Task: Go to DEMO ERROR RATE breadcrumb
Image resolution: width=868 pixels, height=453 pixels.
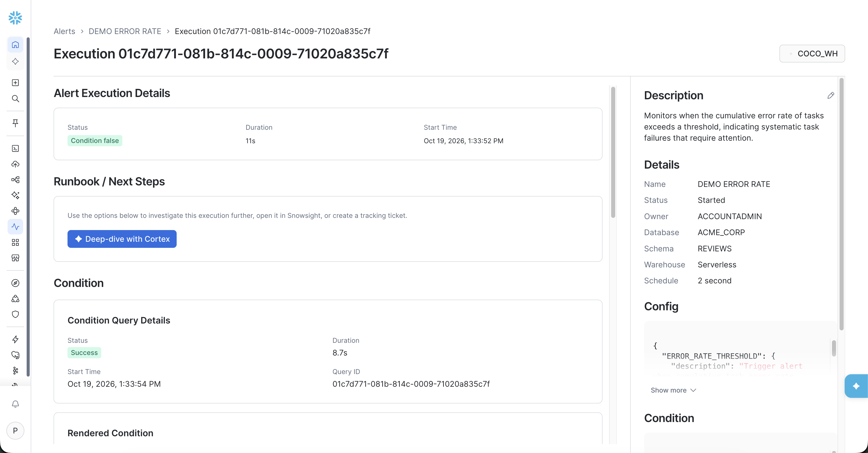Action: (125, 31)
